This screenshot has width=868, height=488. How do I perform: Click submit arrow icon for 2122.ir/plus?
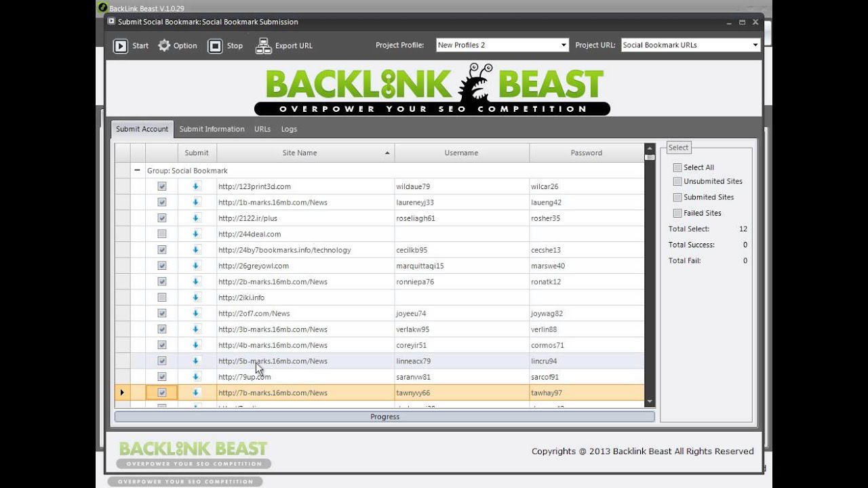[196, 218]
